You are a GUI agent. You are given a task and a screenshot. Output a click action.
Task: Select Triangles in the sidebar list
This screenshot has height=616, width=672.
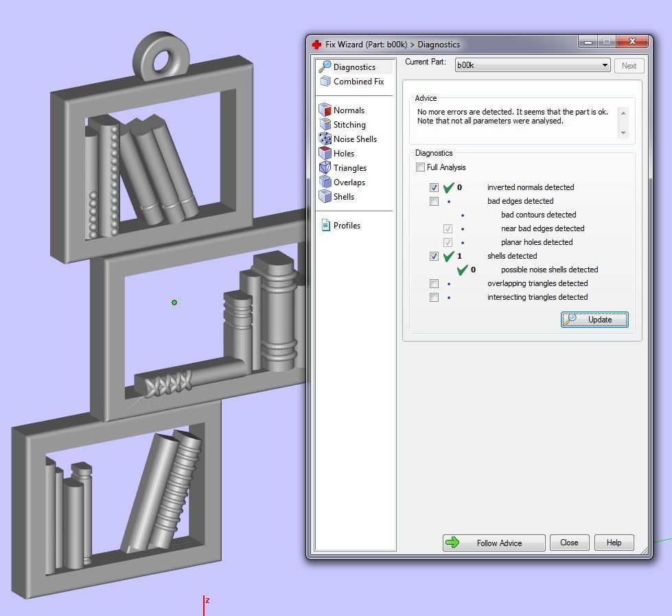click(x=350, y=168)
